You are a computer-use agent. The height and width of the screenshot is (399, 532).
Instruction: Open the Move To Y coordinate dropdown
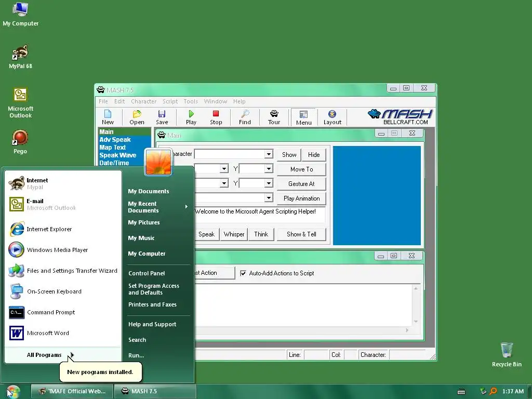point(269,169)
